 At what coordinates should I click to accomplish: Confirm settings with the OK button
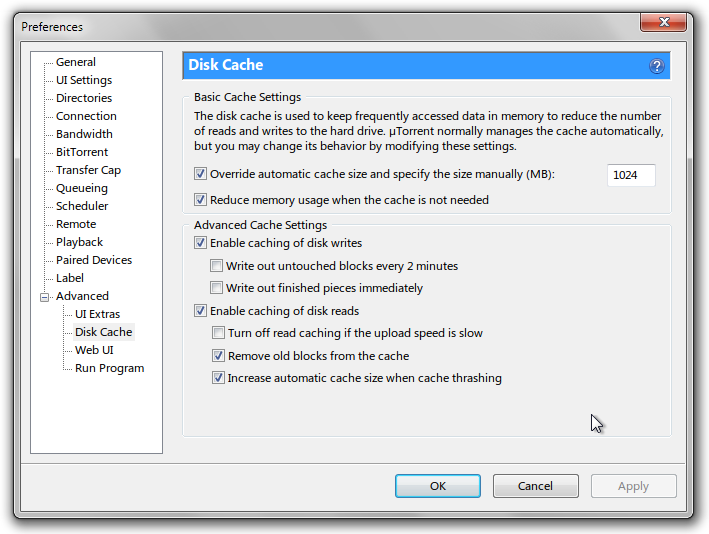pyautogui.click(x=438, y=486)
